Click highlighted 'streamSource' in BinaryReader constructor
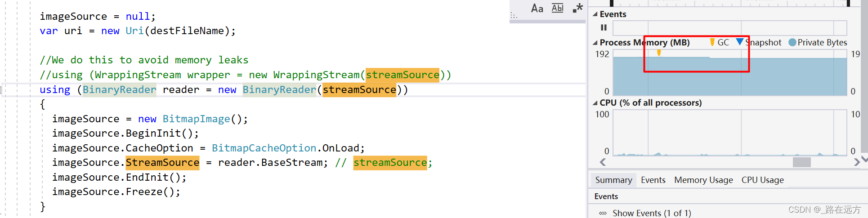Image resolution: width=868 pixels, height=218 pixels. click(359, 90)
